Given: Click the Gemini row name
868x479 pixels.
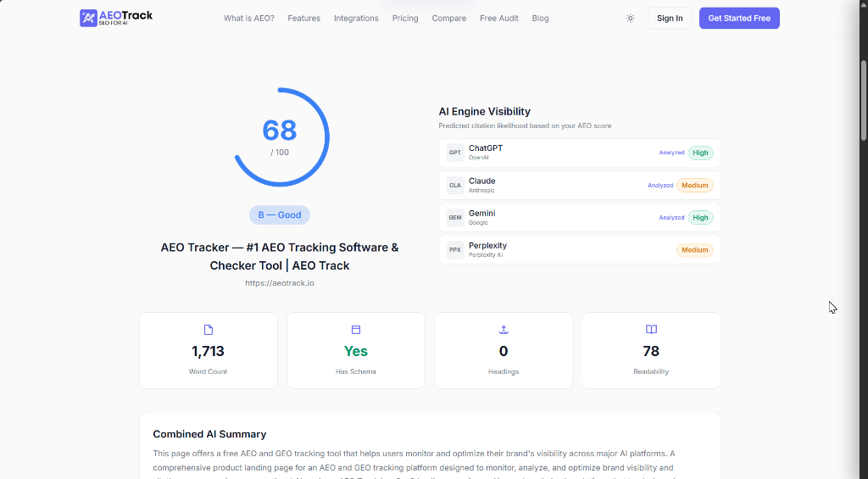Looking at the screenshot, I should pos(481,213).
